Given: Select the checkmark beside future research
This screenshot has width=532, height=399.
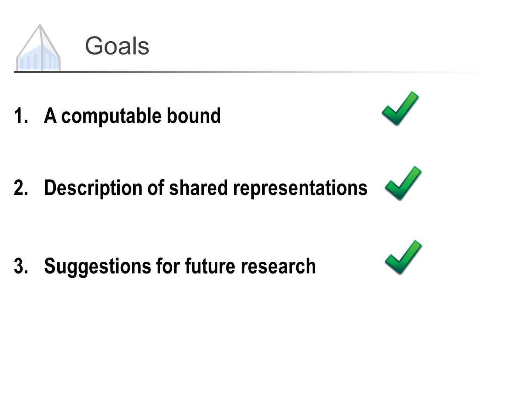Looking at the screenshot, I should 403,257.
